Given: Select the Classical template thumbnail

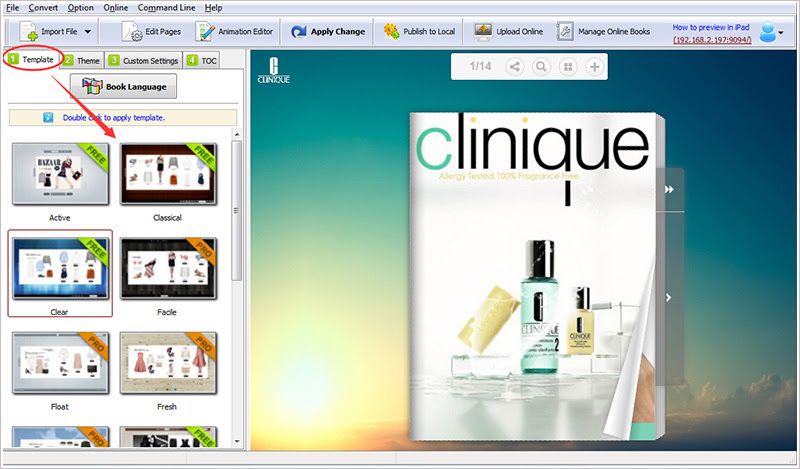Looking at the screenshot, I should pyautogui.click(x=168, y=175).
